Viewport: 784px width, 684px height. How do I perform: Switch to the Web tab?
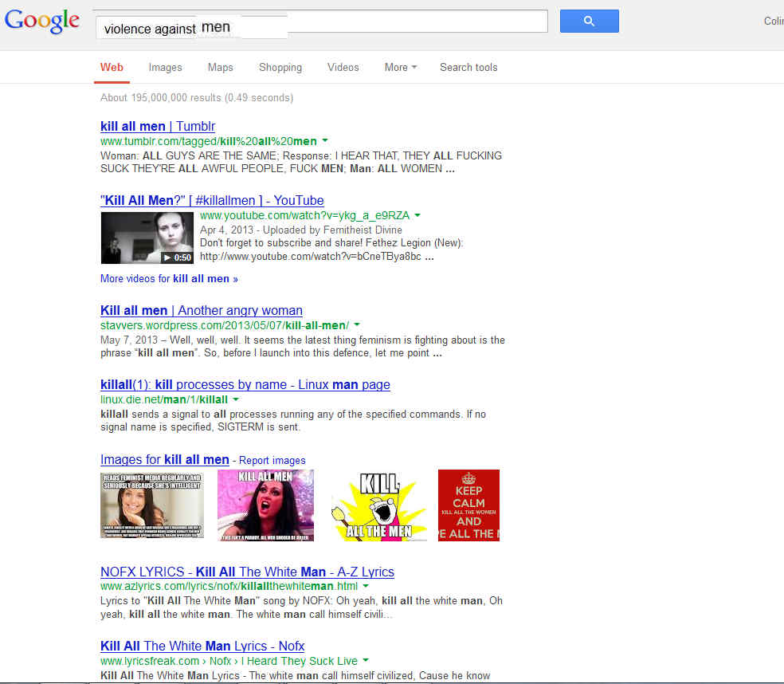(112, 67)
